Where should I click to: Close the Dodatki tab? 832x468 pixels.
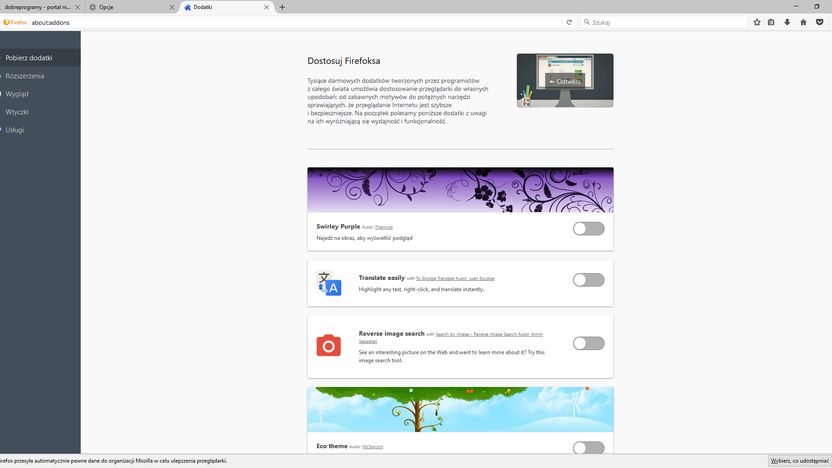[x=266, y=7]
